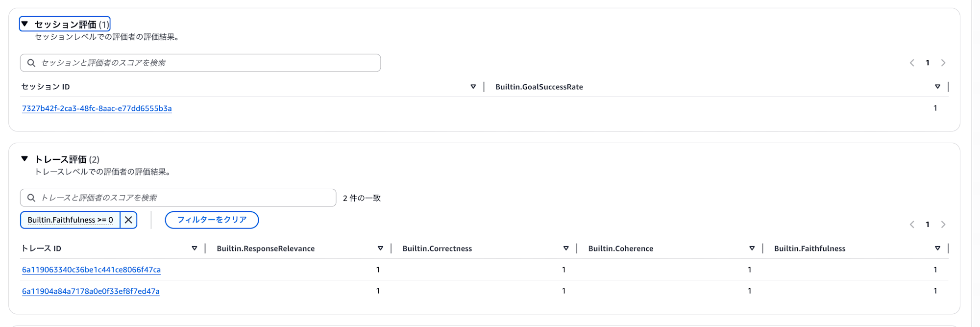Screen dimensions: 980x327
Task: Open trace 6a119063340c36be1c441ce8066f47ca
Action: tap(91, 270)
